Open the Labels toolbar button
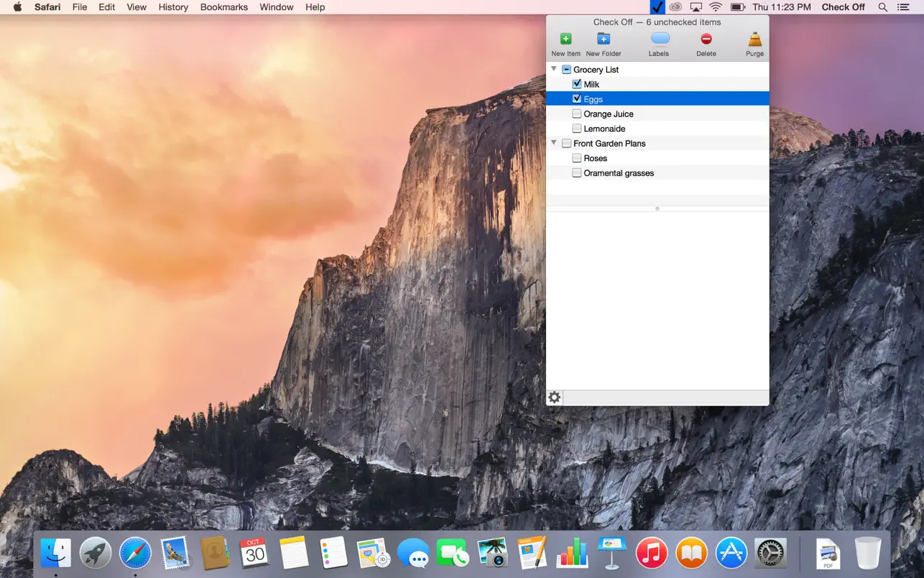The image size is (924, 578). 659,40
